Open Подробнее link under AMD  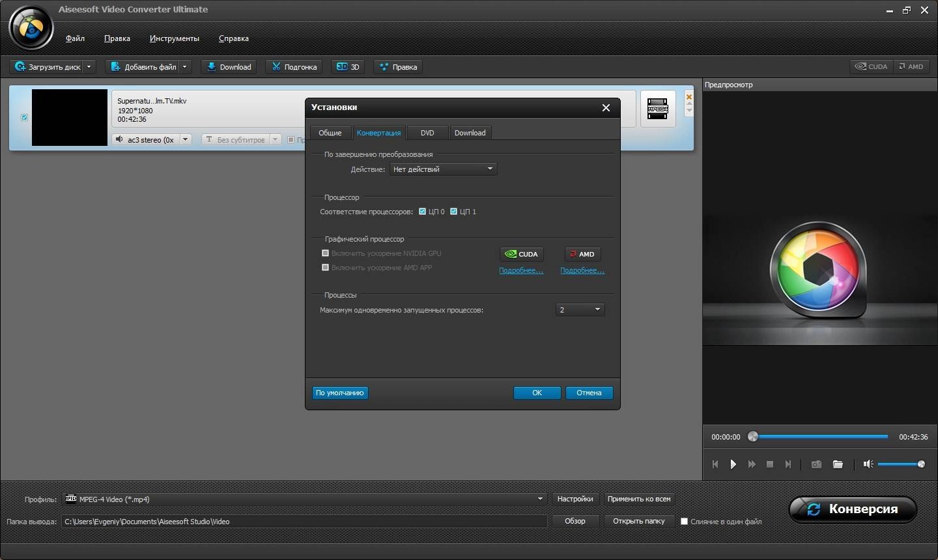coord(582,270)
